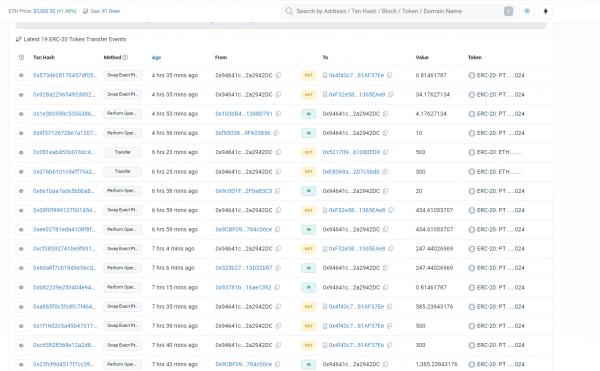Open the transaction hash in the 4 hrs 53 mins row
Screen dimensions: 600x371
pos(64,114)
